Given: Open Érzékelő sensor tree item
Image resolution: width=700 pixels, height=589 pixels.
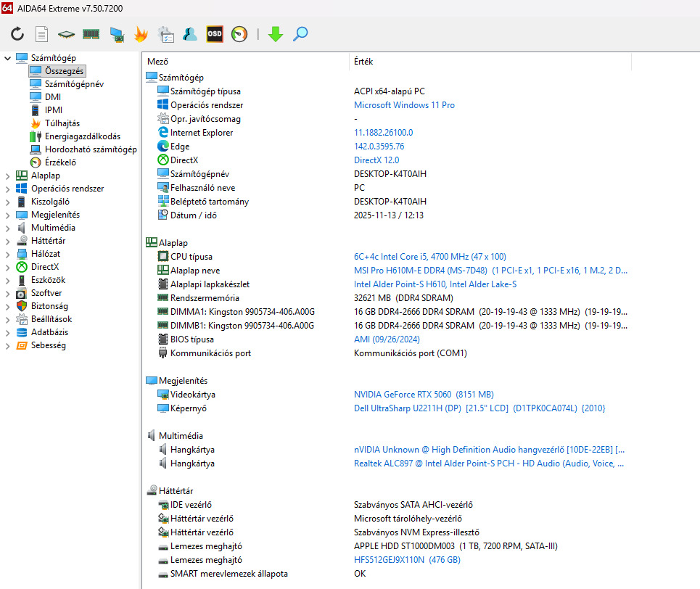Looking at the screenshot, I should 60,162.
